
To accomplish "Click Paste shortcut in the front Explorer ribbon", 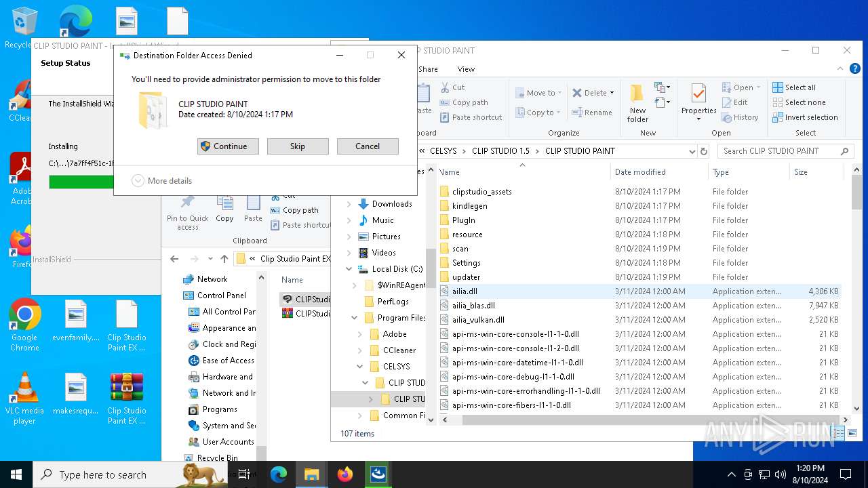I will coord(471,117).
